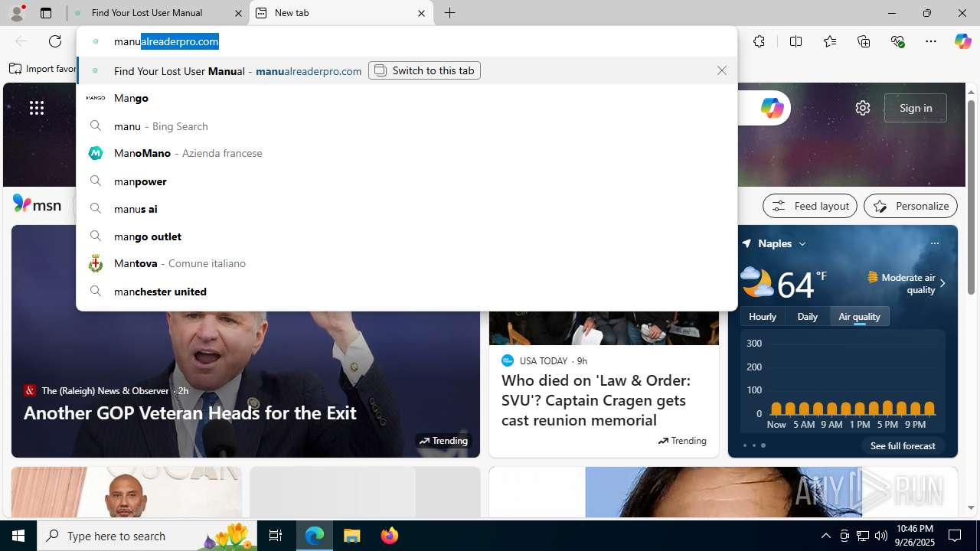Open the MSN apps grid launcher

click(x=37, y=108)
